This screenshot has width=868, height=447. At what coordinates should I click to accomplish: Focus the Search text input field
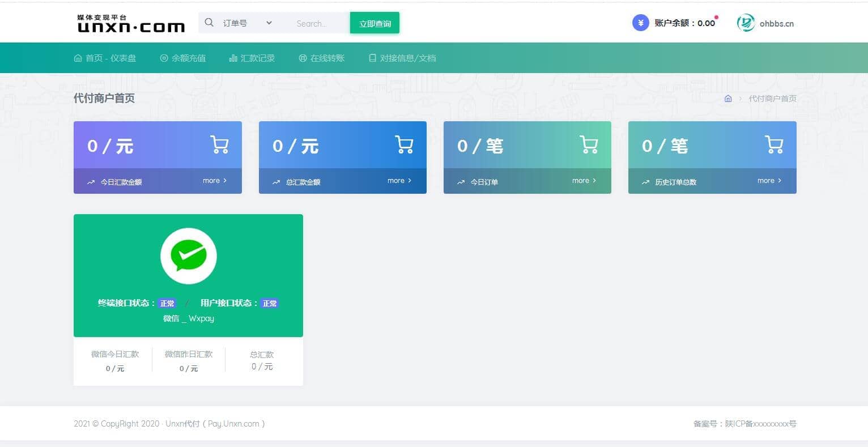(317, 24)
